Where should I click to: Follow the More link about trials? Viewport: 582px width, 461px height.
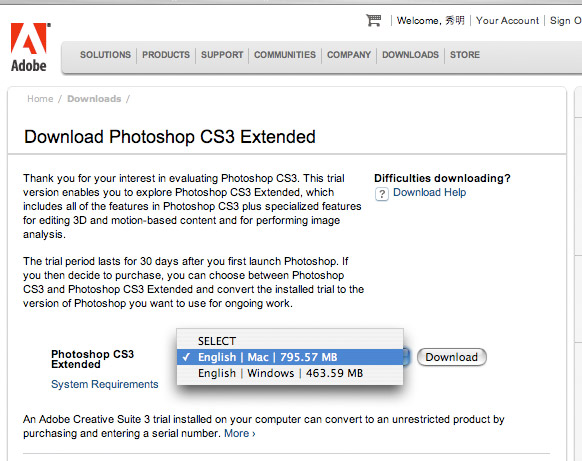pos(240,433)
